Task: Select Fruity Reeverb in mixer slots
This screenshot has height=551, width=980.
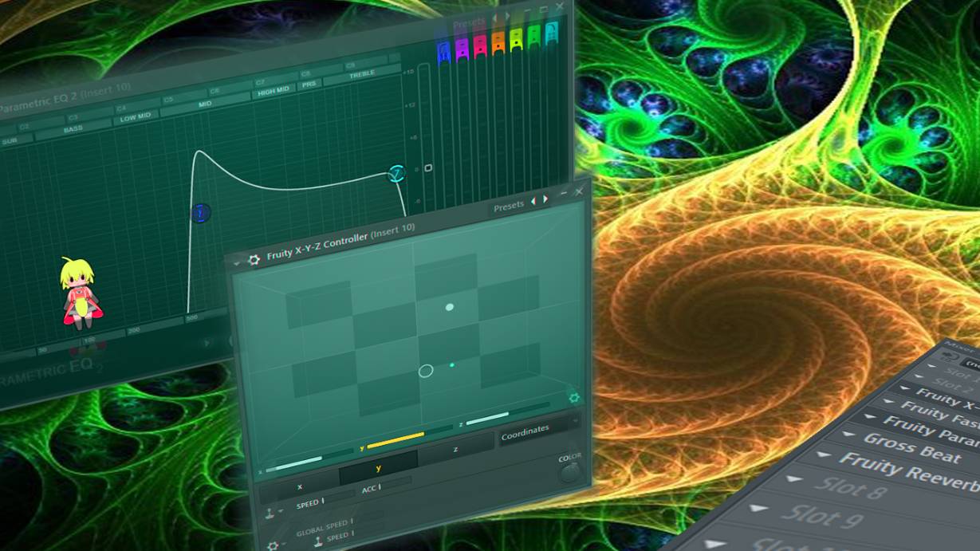Action: point(910,474)
